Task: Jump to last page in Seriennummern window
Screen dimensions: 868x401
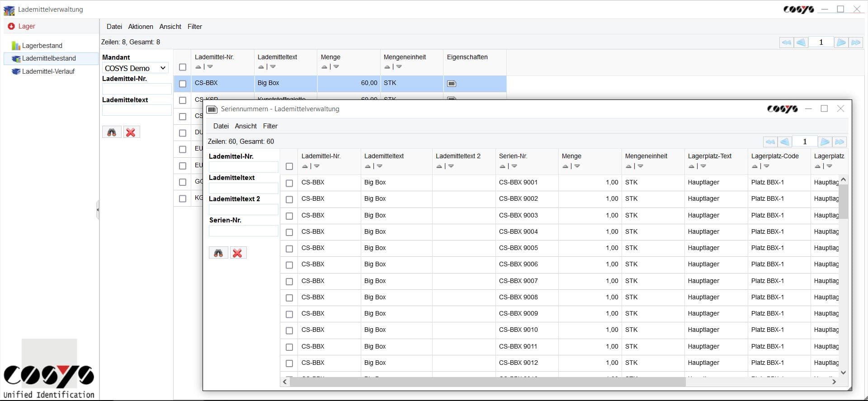Action: (840, 142)
